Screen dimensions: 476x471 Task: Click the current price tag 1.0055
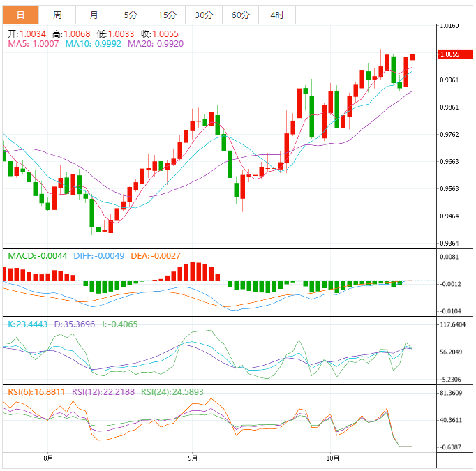coord(449,54)
